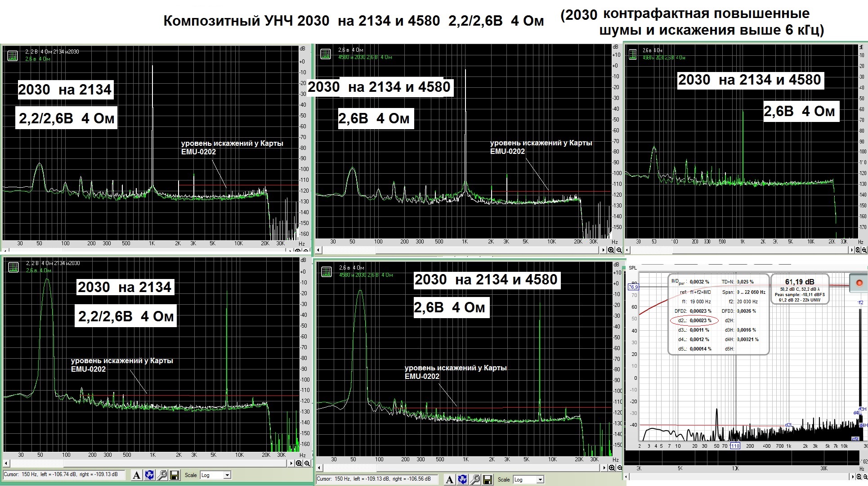Click the 76,9 SPL cursor value box
The image size is (868, 486).
(x=633, y=287)
